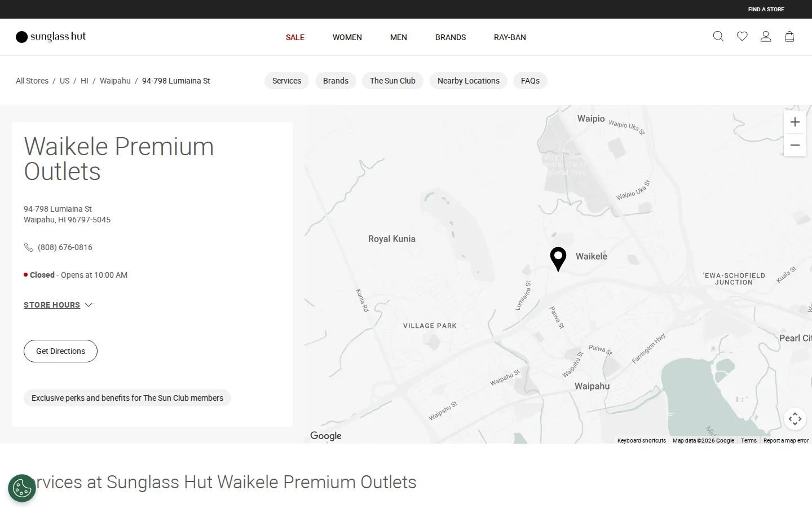812x508 pixels.
Task: Open the BRANDS menu
Action: point(451,37)
